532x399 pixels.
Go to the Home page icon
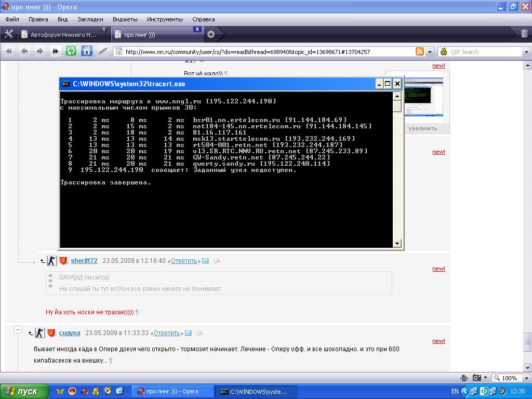pos(87,51)
